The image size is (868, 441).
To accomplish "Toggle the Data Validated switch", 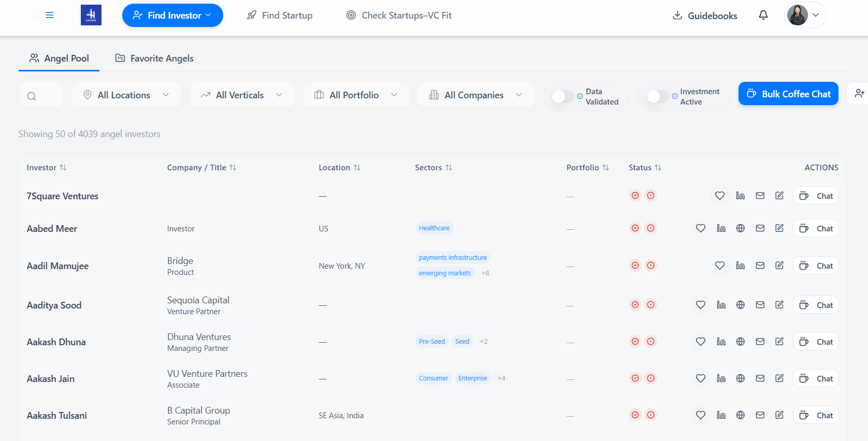I will [562, 96].
